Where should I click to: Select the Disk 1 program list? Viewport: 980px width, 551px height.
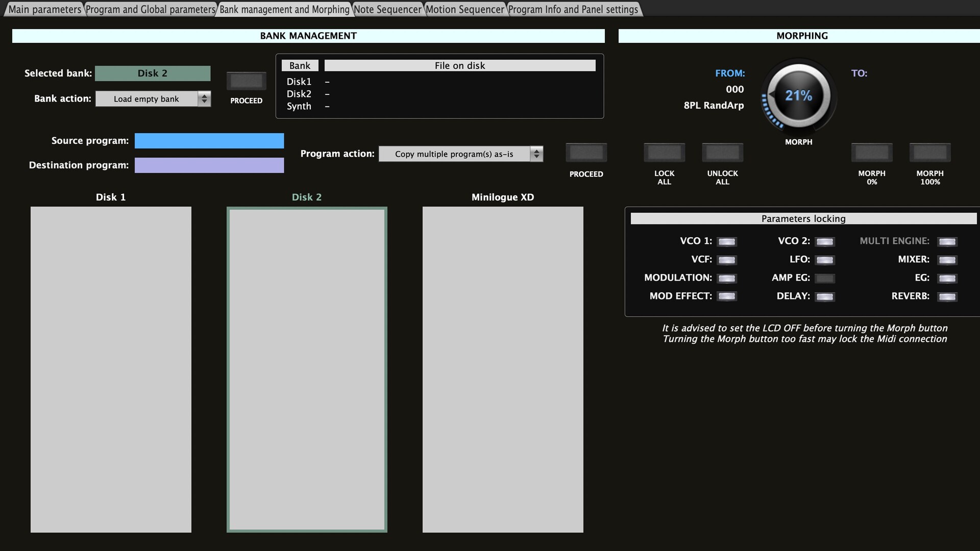pyautogui.click(x=111, y=369)
